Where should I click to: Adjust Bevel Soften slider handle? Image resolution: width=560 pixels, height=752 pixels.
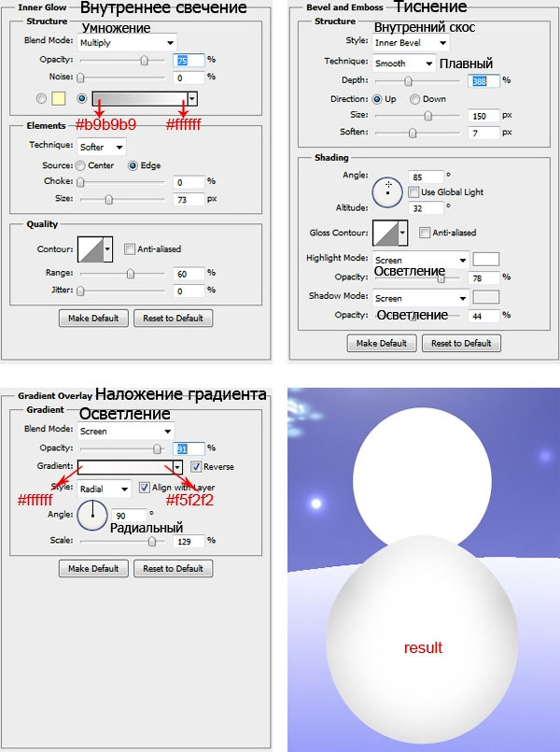[x=413, y=134]
